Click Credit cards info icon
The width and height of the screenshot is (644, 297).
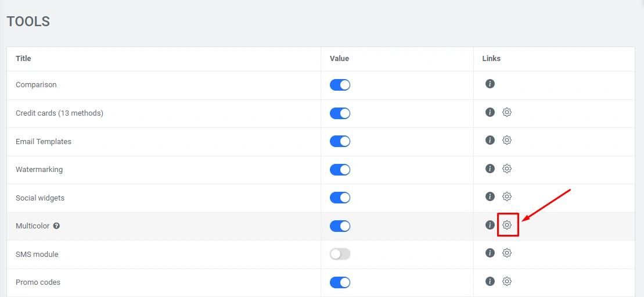(490, 112)
